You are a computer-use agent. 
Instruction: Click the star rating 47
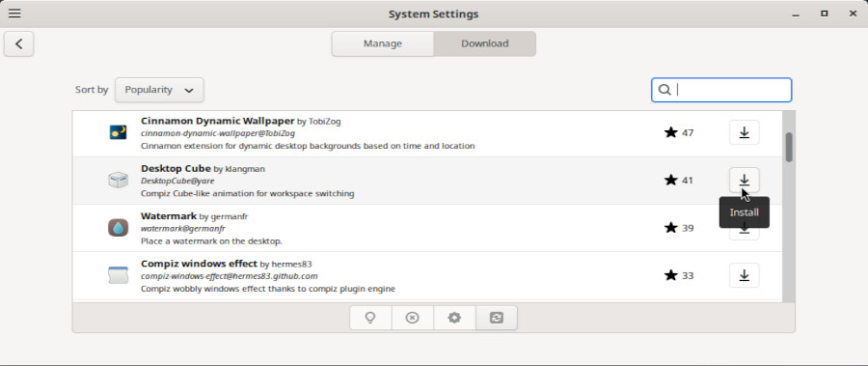point(679,132)
